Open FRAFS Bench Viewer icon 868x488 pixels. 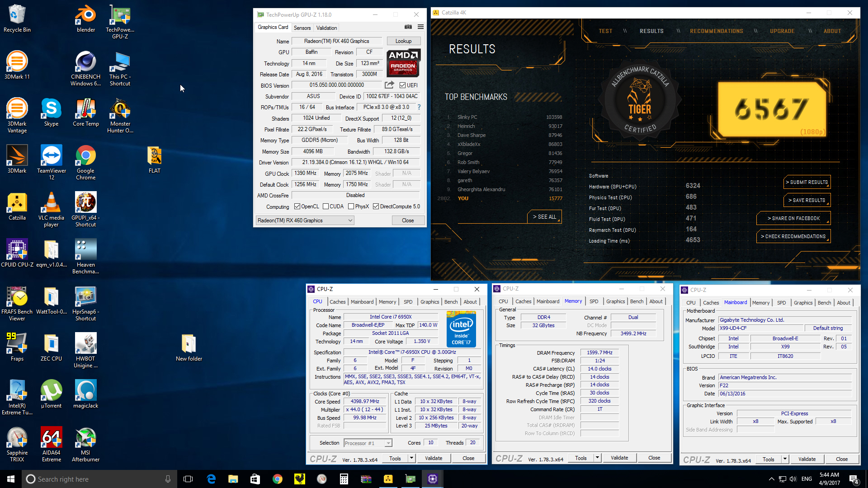17,304
